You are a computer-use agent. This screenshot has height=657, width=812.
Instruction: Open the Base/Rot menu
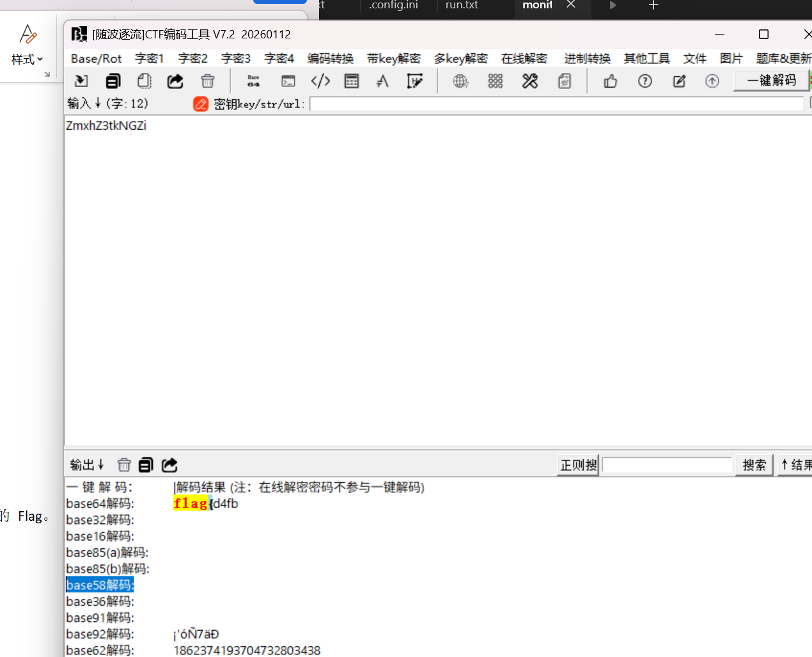click(x=96, y=59)
